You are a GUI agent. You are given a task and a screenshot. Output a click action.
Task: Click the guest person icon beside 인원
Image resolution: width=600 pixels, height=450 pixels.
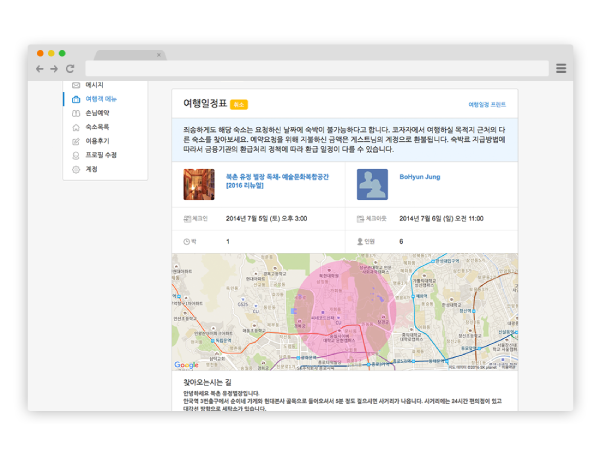(x=360, y=241)
